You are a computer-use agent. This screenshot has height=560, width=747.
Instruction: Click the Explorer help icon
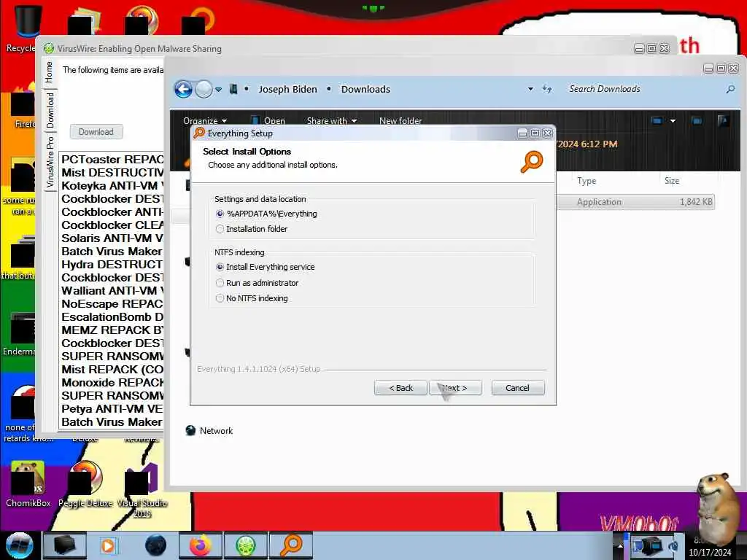(x=723, y=121)
